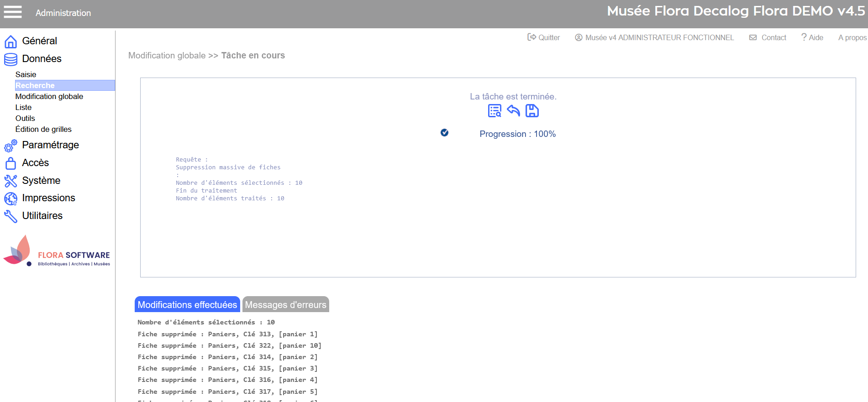Screen dimensions: 868x402
Task: Click the Utilitaires wrench icon
Action: click(x=11, y=216)
